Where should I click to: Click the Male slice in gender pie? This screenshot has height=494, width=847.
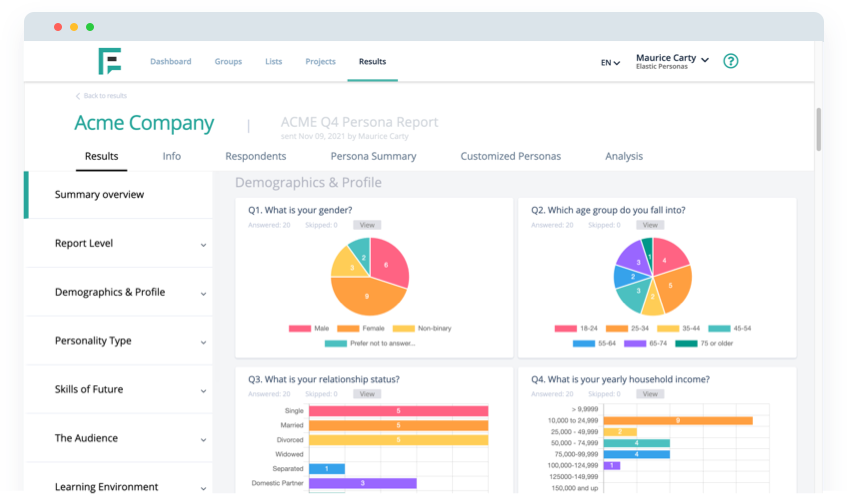[x=388, y=263]
